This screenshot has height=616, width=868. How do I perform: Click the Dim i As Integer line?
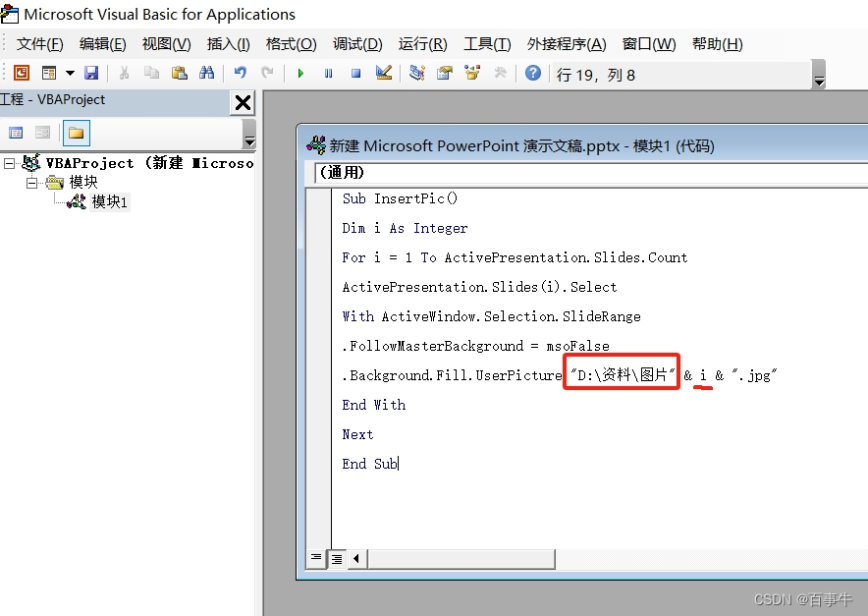405,228
